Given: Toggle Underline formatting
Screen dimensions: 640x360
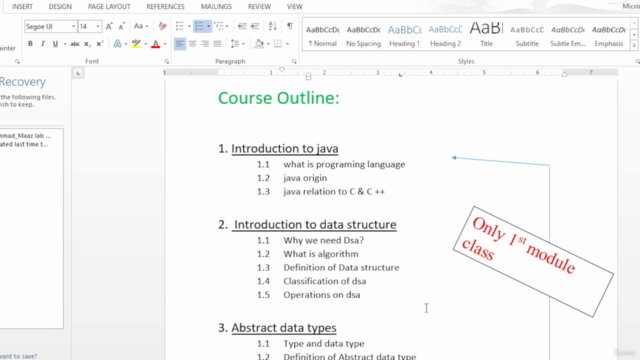Looking at the screenshot, I should (x=55, y=44).
